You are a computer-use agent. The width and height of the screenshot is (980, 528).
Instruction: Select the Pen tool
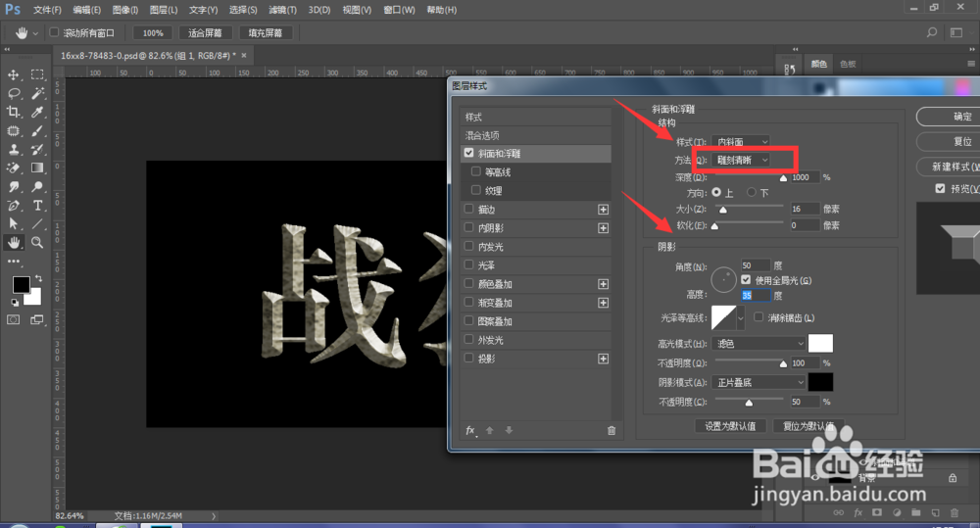(13, 206)
